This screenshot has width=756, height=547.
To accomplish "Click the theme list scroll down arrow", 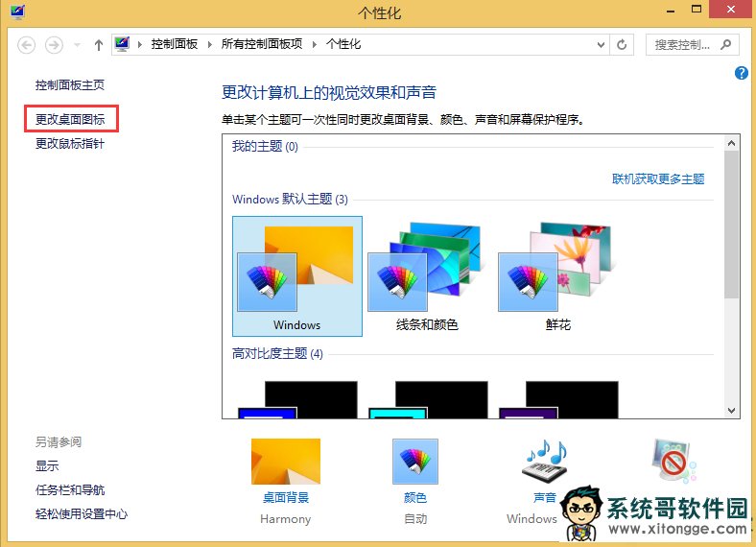I will [x=731, y=411].
